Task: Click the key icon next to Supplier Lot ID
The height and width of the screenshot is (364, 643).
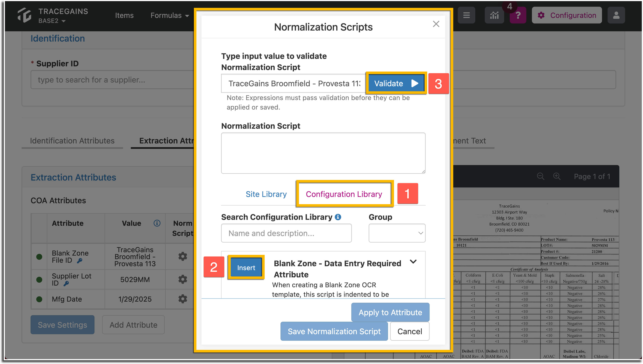Action: 66,283
